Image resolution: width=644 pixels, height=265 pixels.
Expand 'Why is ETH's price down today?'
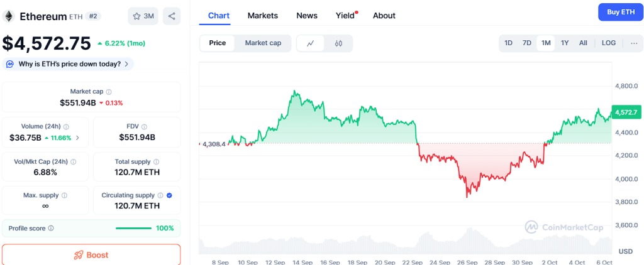[x=68, y=63]
